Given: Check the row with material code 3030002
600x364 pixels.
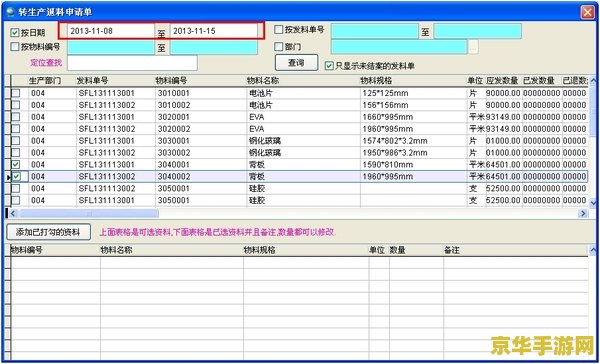Looking at the screenshot, I should pyautogui.click(x=16, y=153).
